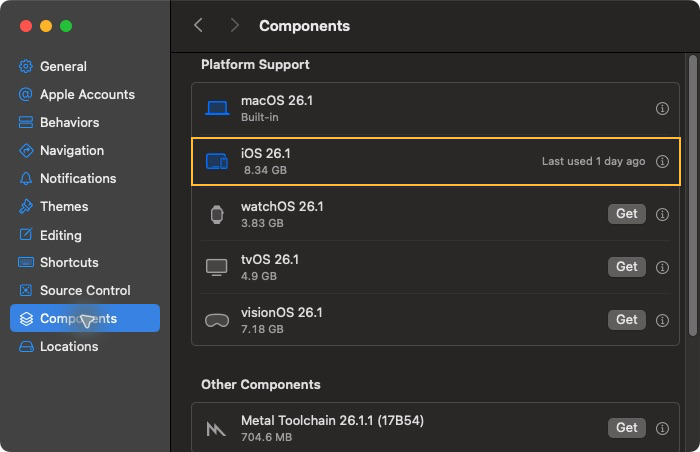
Task: Click 'Metal Toolchain 26.1.1 (17B54)' label
Action: pyautogui.click(x=332, y=420)
